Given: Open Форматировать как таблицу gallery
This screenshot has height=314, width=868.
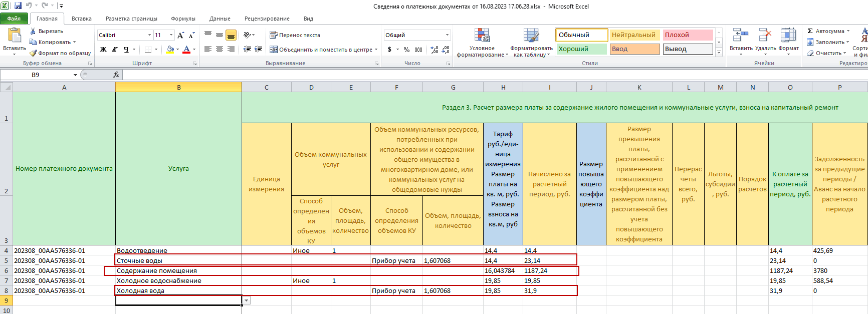Looking at the screenshot, I should point(531,43).
